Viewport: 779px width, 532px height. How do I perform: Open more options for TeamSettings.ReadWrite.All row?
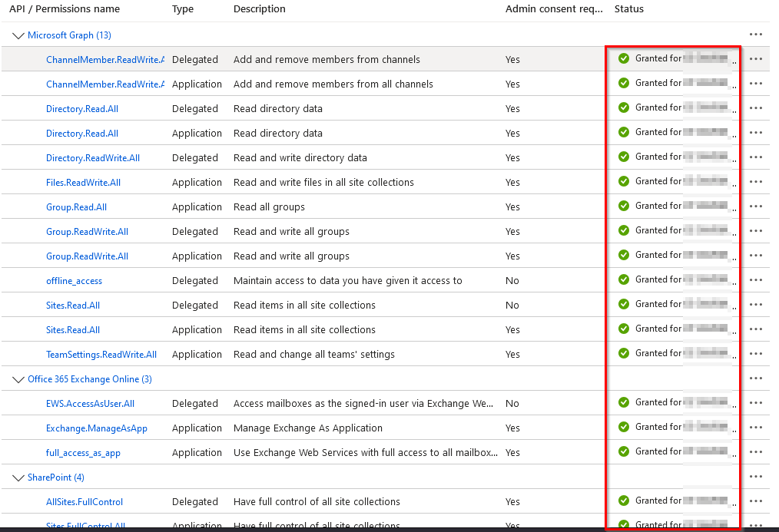click(x=756, y=353)
